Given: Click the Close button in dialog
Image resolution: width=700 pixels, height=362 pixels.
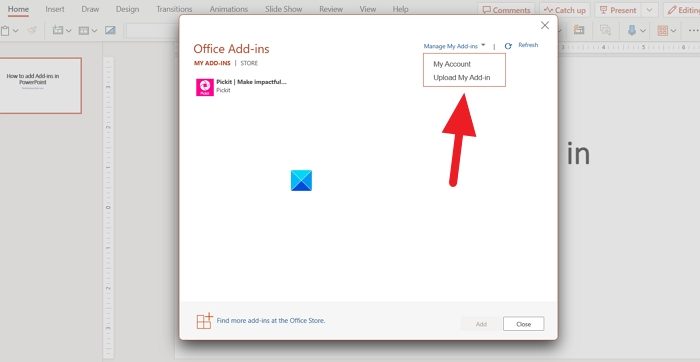Looking at the screenshot, I should pyautogui.click(x=523, y=324).
